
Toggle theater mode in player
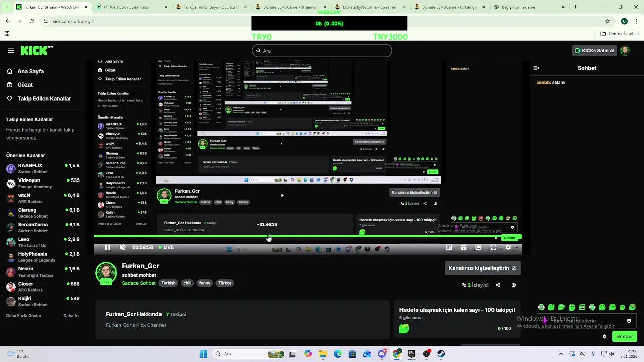(x=478, y=247)
